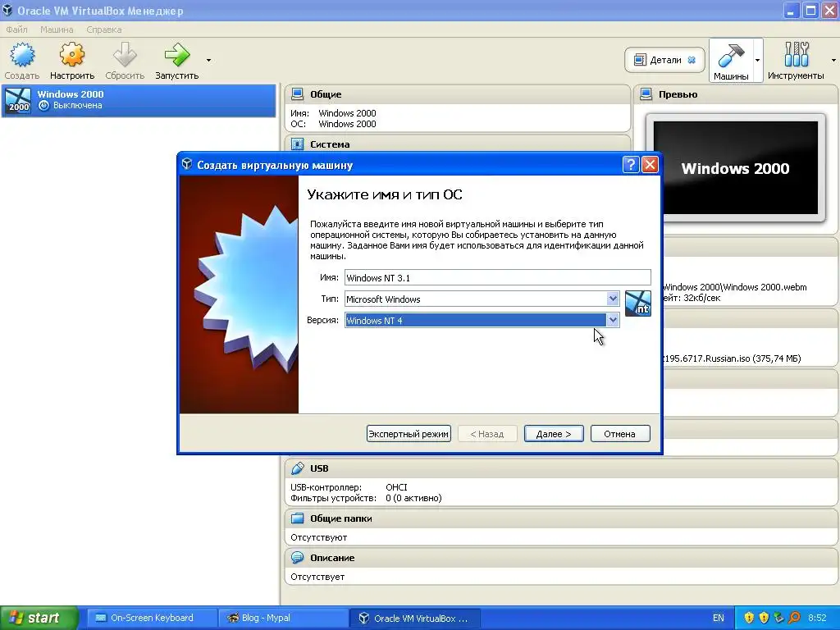Open dropdown arrow beside Инструменты
This screenshot has width=840, height=630.
[833, 60]
